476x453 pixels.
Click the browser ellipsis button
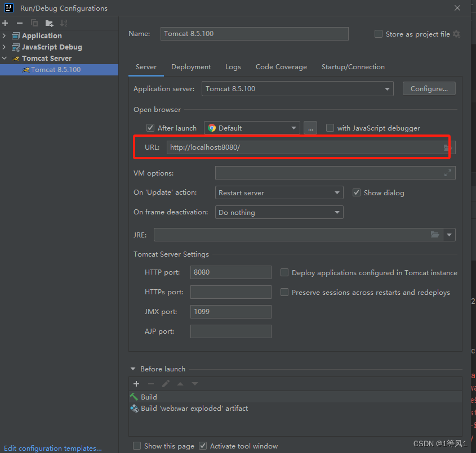point(310,128)
